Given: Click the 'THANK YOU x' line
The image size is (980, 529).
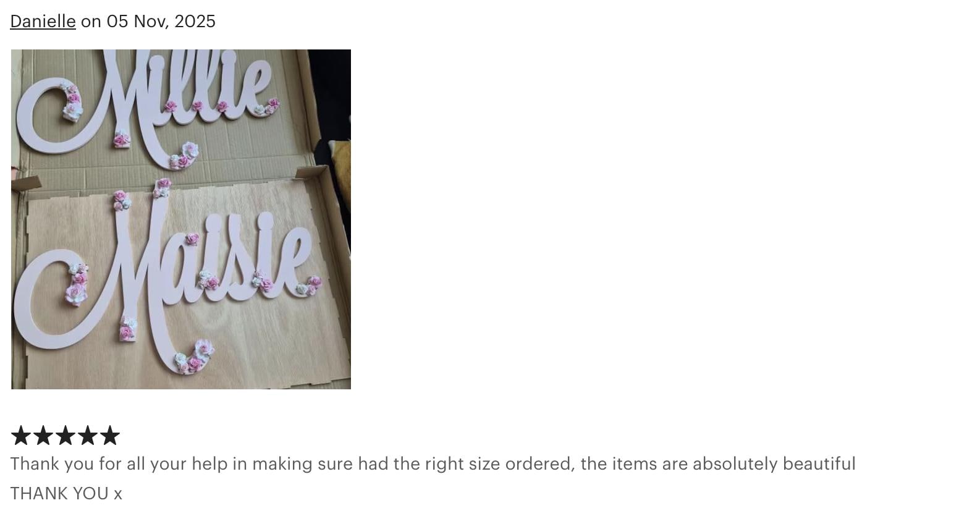Looking at the screenshot, I should 66,494.
